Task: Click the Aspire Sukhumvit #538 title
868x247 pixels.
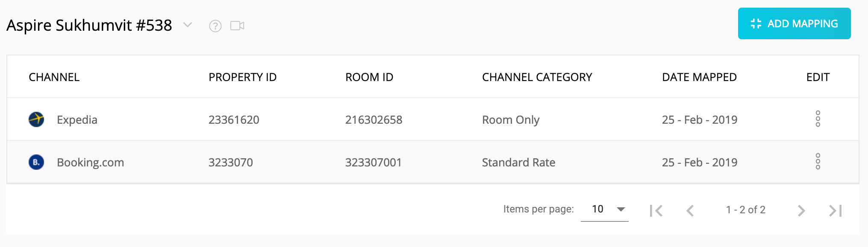Action: tap(89, 26)
